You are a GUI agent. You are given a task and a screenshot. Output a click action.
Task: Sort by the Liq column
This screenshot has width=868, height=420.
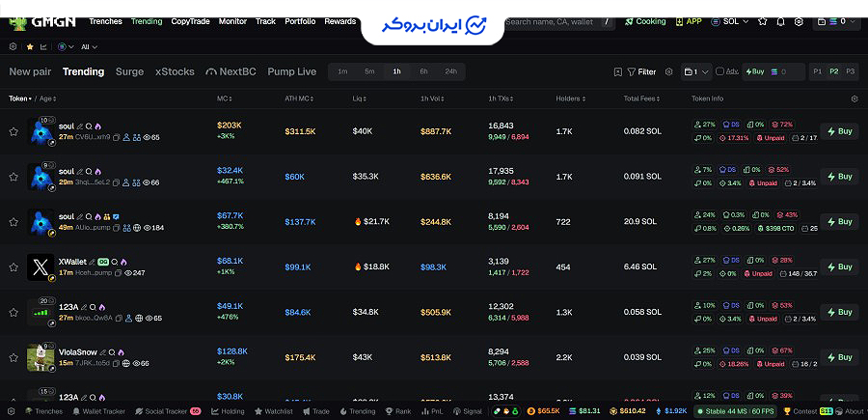(x=360, y=98)
